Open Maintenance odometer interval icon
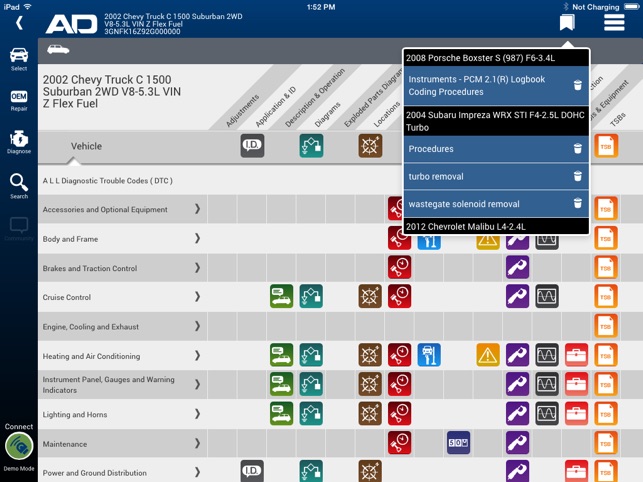Screen dimensions: 643x482 click(458, 443)
